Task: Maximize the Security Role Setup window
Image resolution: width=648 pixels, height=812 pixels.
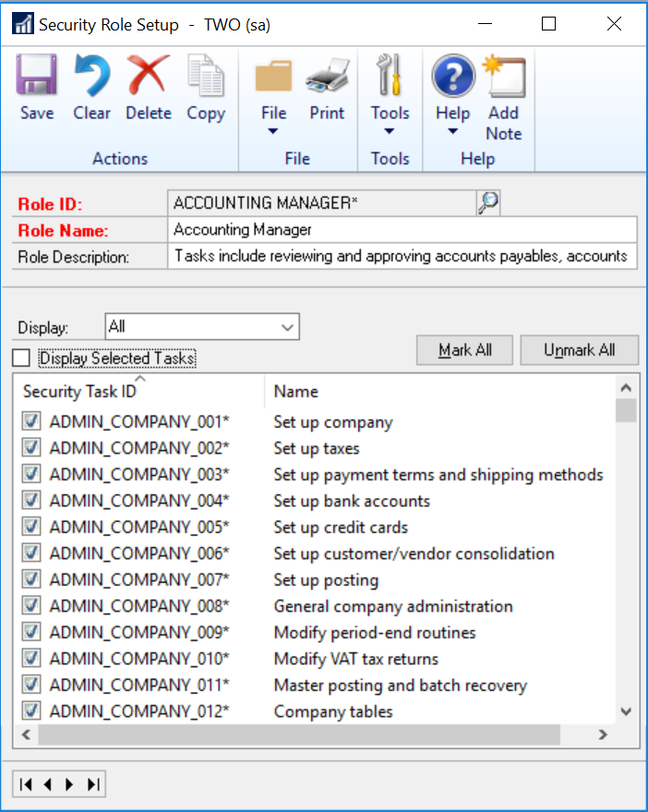Action: (548, 24)
